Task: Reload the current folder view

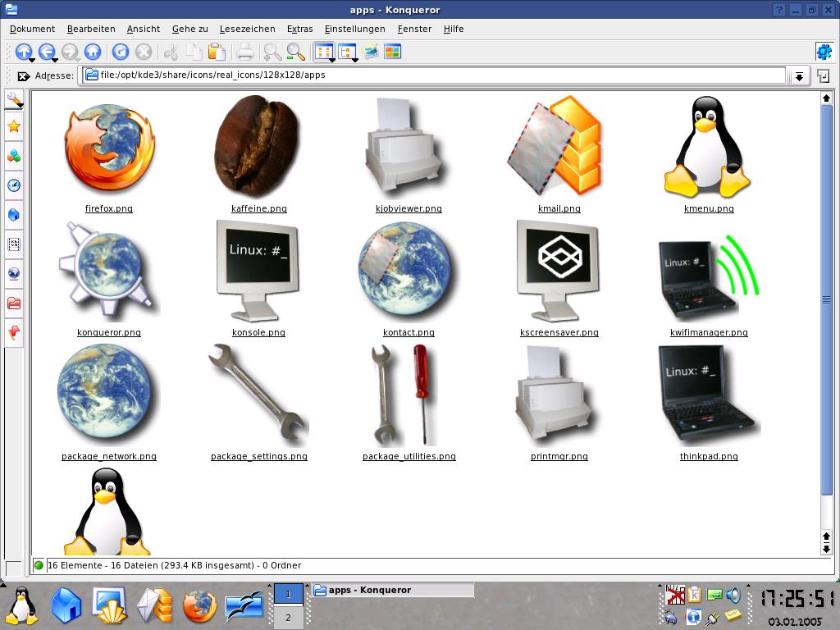Action: [x=121, y=52]
